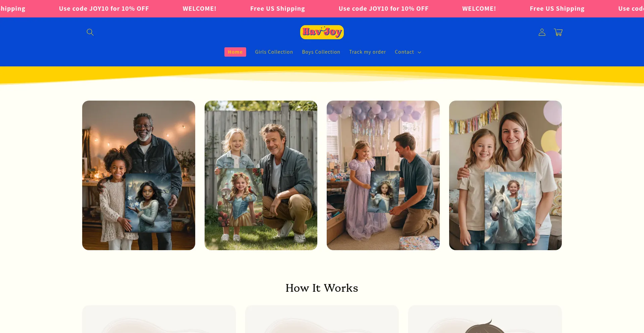Viewport: 644px width, 333px height.
Task: Go to Boys Collection
Action: coord(321,52)
